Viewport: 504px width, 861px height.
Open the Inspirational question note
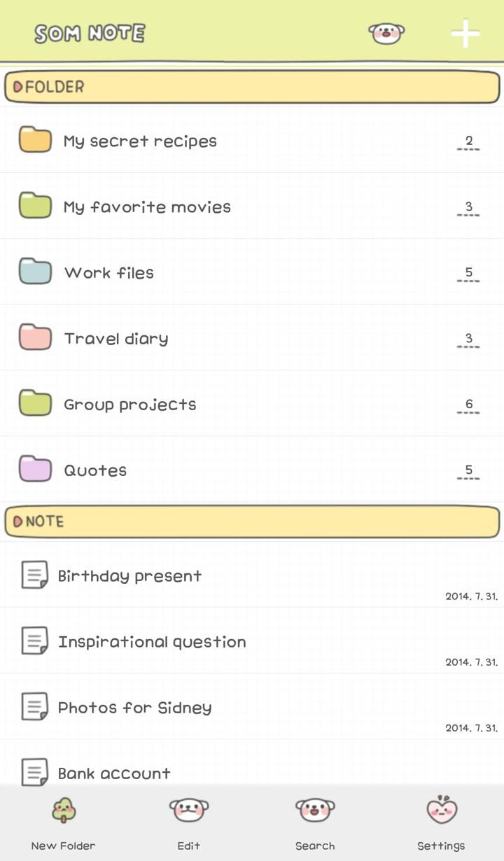click(x=252, y=641)
